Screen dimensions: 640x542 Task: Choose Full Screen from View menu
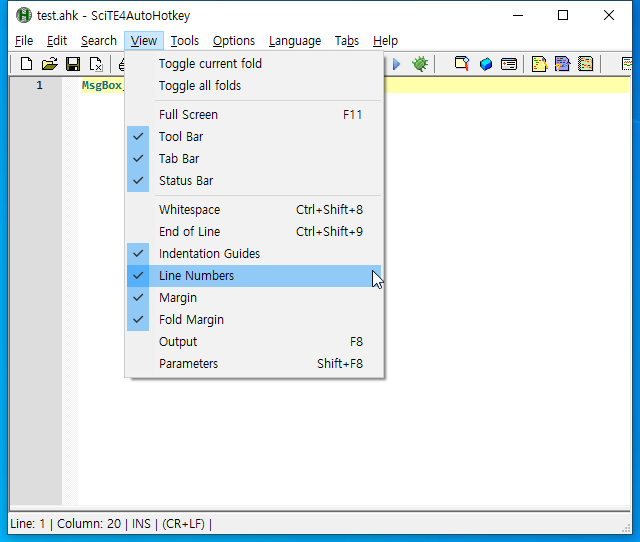254,115
